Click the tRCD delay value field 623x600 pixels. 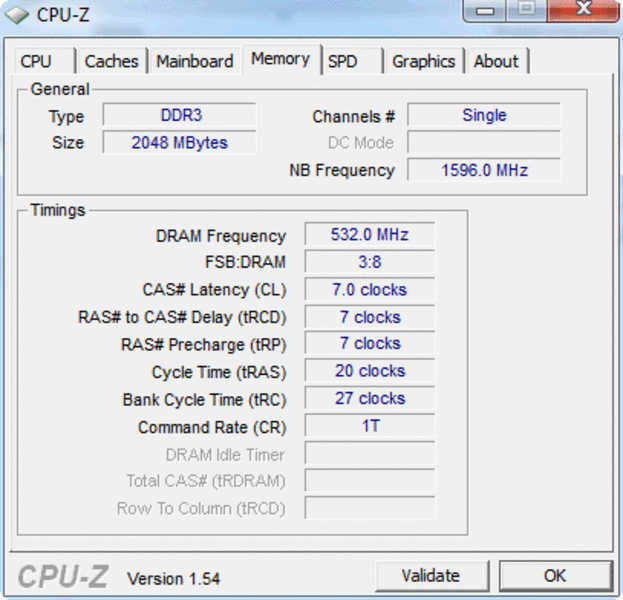(x=370, y=317)
